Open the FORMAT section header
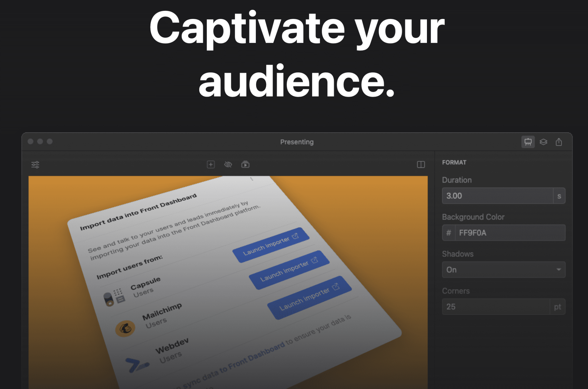The image size is (588, 389). coord(454,162)
